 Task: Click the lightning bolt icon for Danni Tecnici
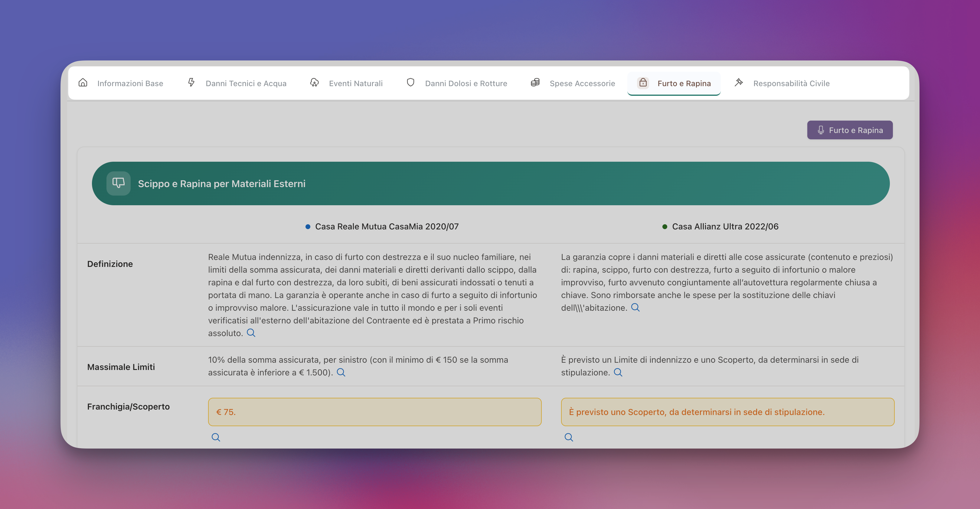[191, 83]
